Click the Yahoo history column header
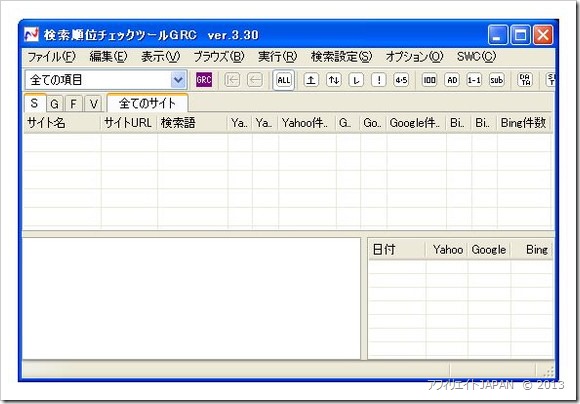The height and width of the screenshot is (404, 580). (x=447, y=250)
